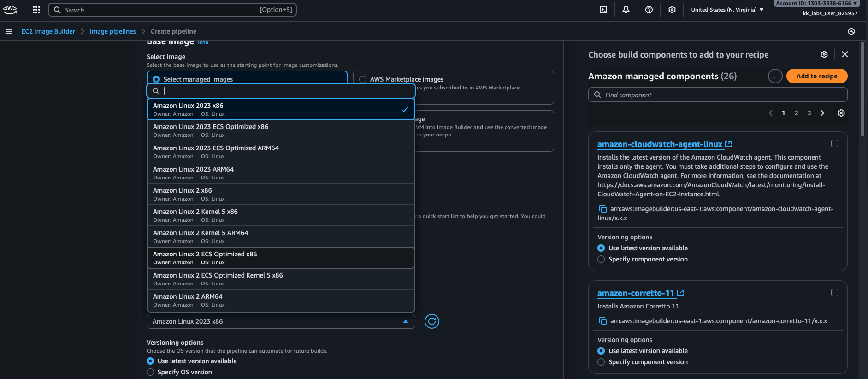Click the top search bar magnifier

[x=57, y=10]
